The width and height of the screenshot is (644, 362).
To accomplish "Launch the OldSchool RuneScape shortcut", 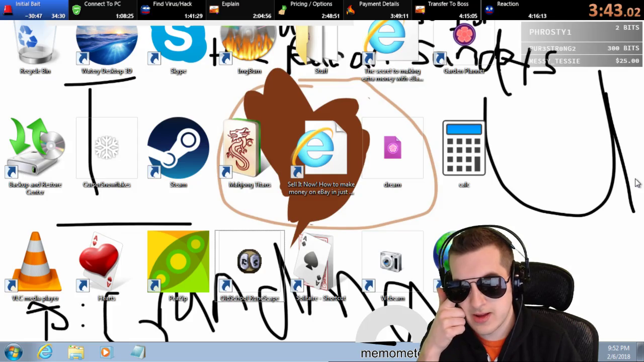I will tap(250, 266).
